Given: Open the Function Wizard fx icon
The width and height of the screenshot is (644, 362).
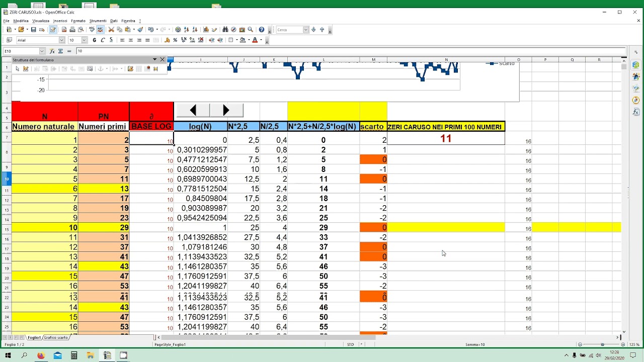Looking at the screenshot, I should (52, 51).
